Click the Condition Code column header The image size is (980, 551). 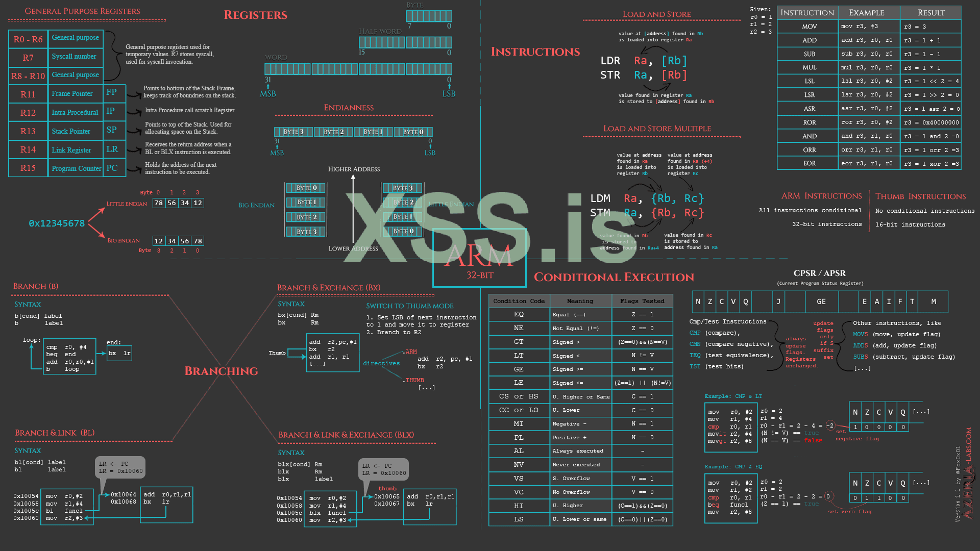[x=519, y=301]
